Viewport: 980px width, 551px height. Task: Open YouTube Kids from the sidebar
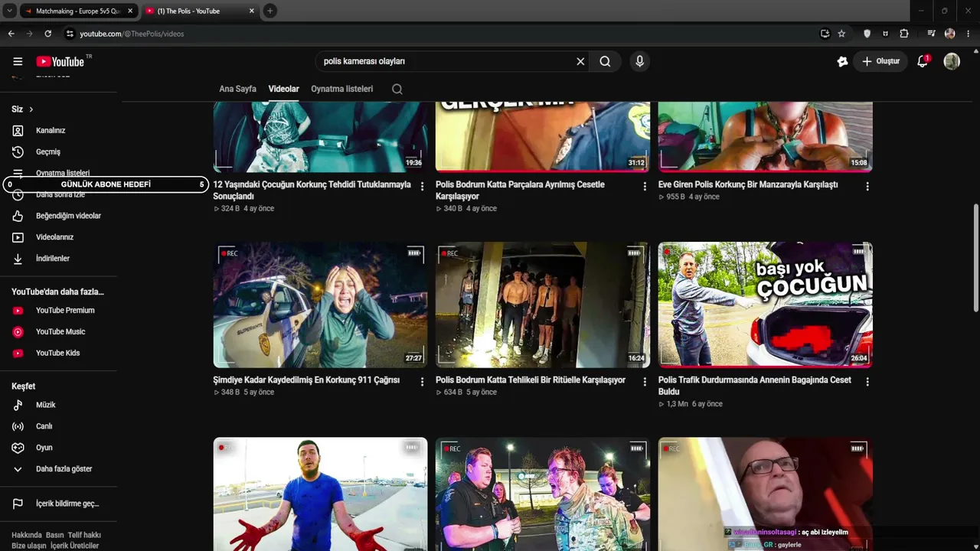coord(58,353)
